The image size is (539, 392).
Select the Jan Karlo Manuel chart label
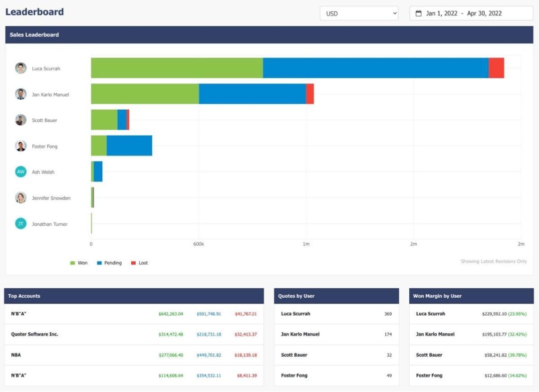(50, 94)
